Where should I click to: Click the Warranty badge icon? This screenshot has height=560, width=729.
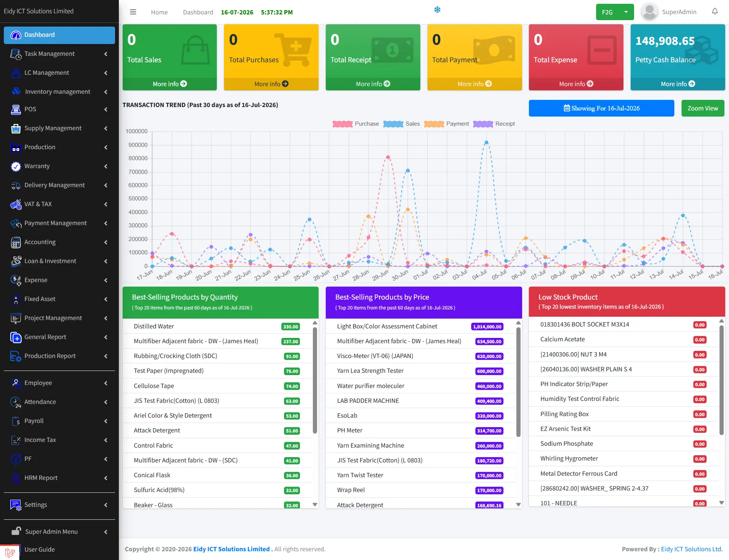click(16, 166)
